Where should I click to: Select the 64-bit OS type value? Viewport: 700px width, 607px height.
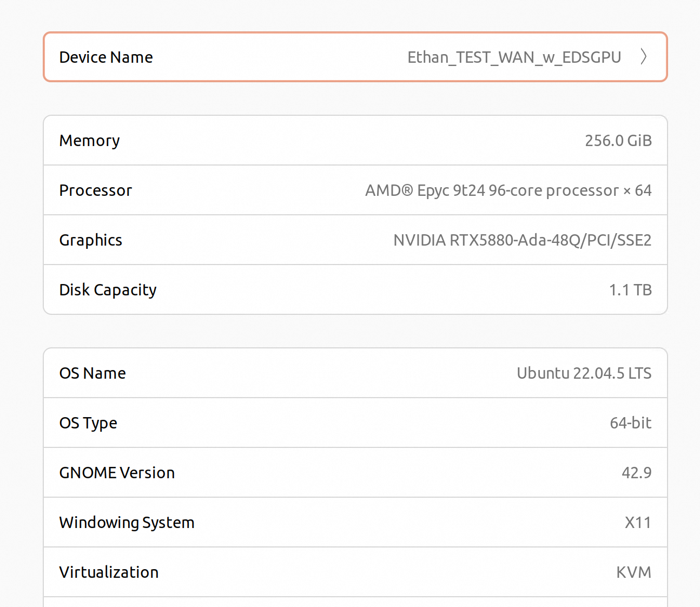(x=630, y=423)
